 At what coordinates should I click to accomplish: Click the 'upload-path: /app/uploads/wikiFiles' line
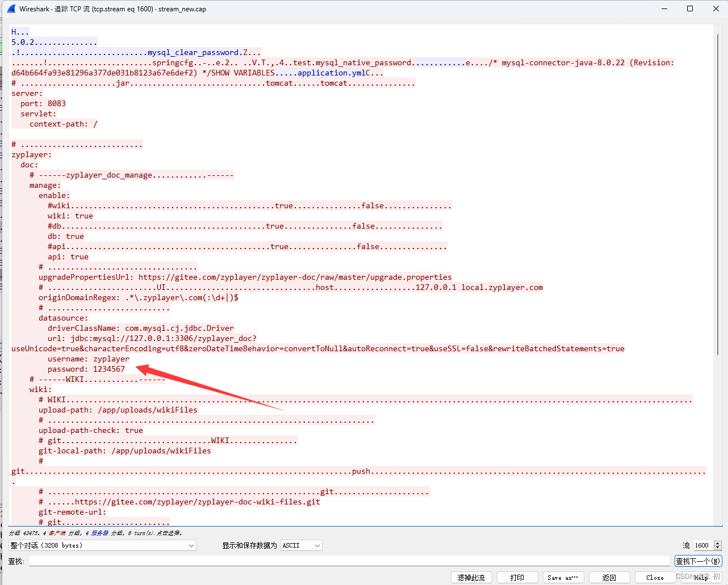click(118, 410)
